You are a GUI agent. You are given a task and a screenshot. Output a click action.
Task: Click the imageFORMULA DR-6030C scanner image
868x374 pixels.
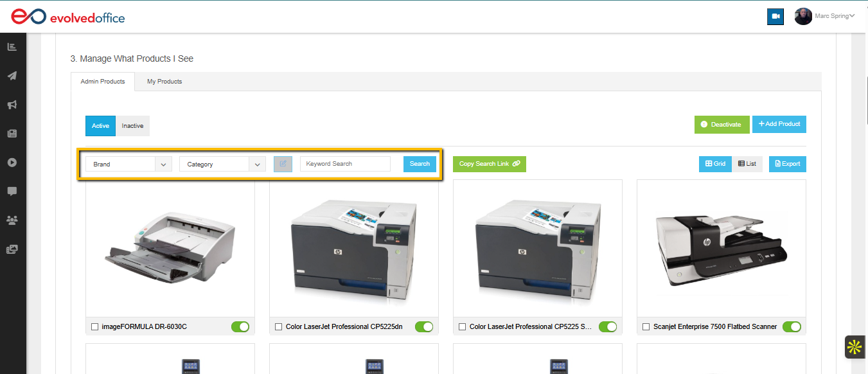point(170,248)
